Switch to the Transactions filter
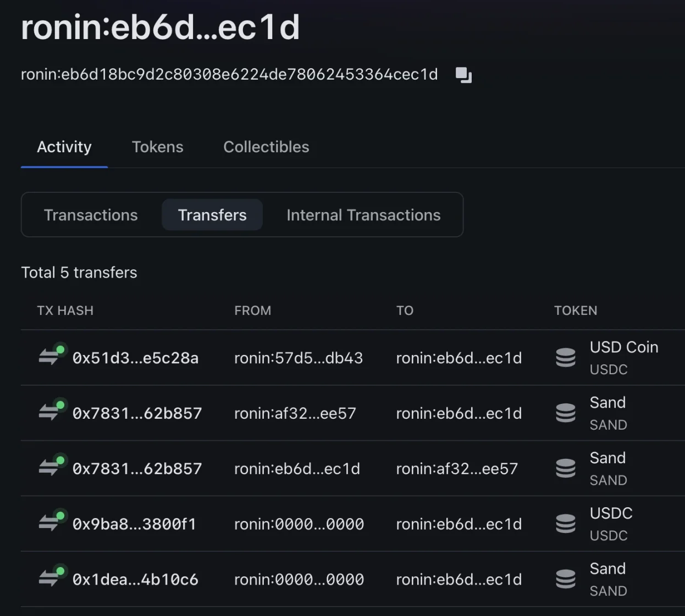685x616 pixels. coord(91,215)
